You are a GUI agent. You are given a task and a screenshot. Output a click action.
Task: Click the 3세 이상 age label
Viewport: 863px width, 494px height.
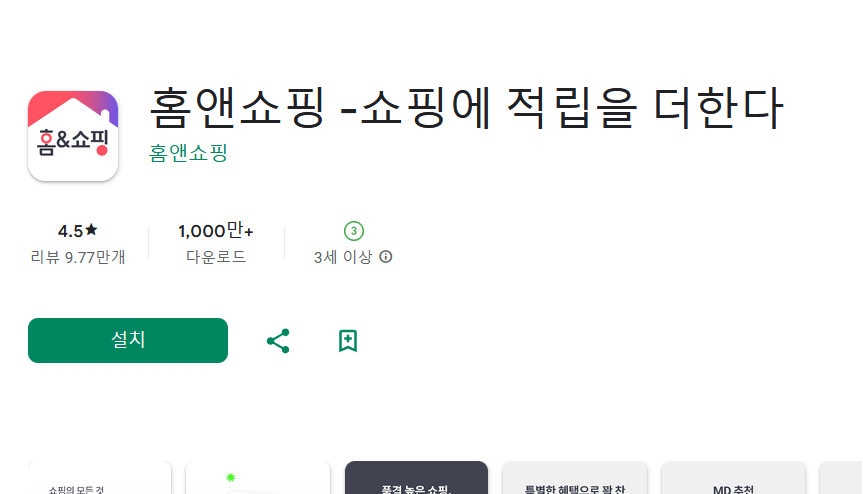click(343, 257)
